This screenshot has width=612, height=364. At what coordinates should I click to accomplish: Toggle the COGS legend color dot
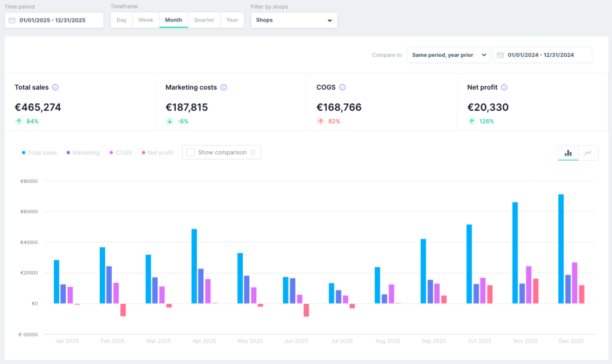click(111, 152)
